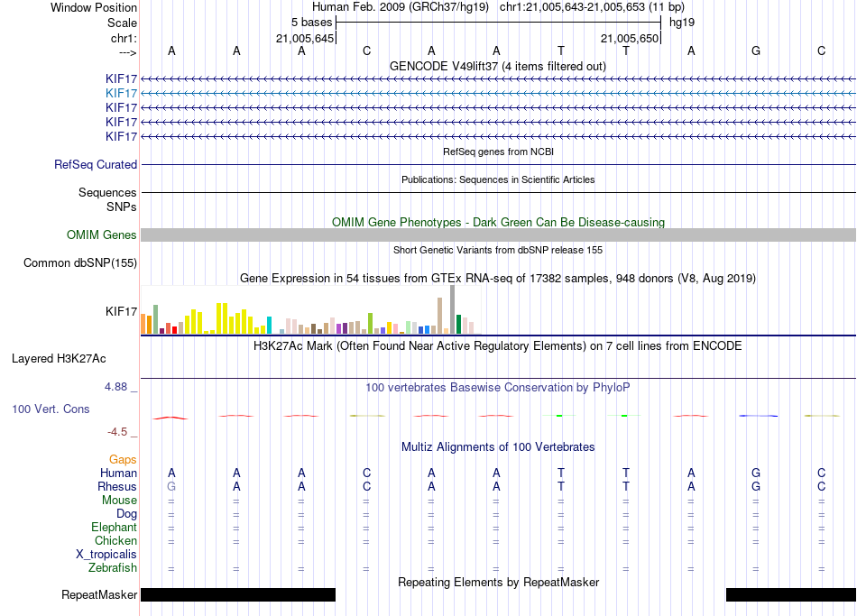This screenshot has width=857, height=616.
Task: Click the X_tropicalis species label
Action: (x=106, y=555)
